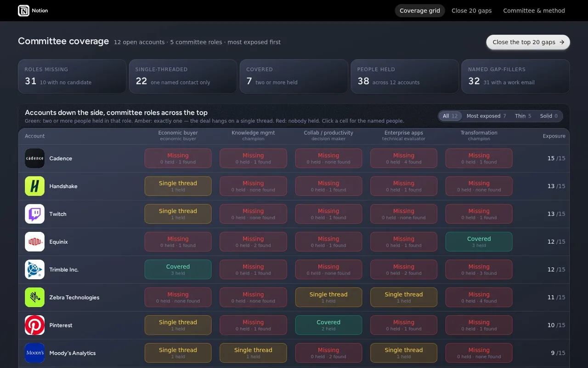The width and height of the screenshot is (588, 368).
Task: Filter by Most exposed 7
Action: pyautogui.click(x=486, y=116)
